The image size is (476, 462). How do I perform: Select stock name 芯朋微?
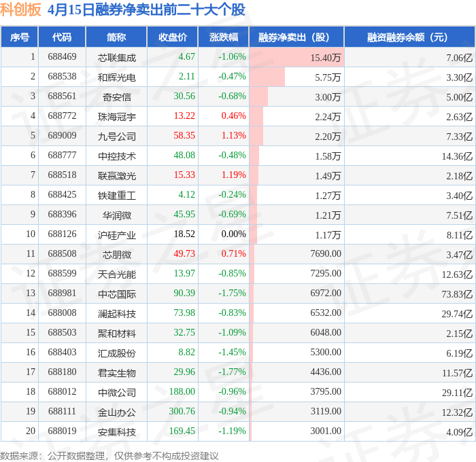[x=116, y=255]
